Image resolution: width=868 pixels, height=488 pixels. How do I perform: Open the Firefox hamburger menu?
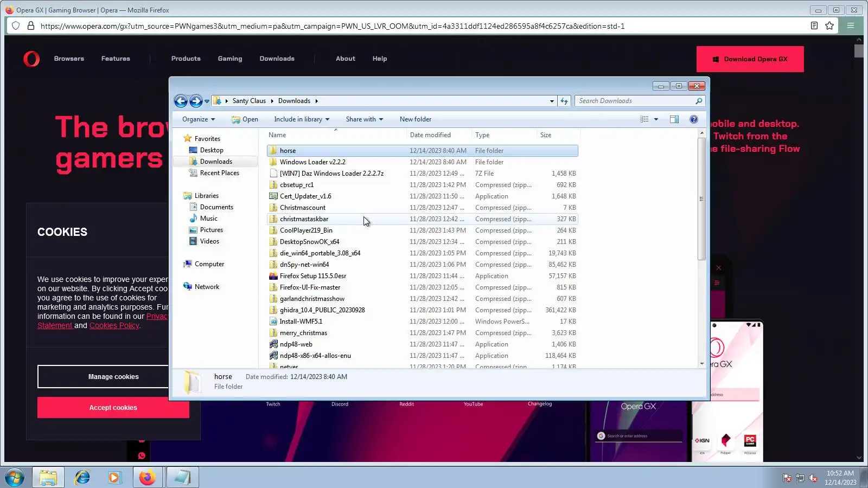[x=851, y=26]
